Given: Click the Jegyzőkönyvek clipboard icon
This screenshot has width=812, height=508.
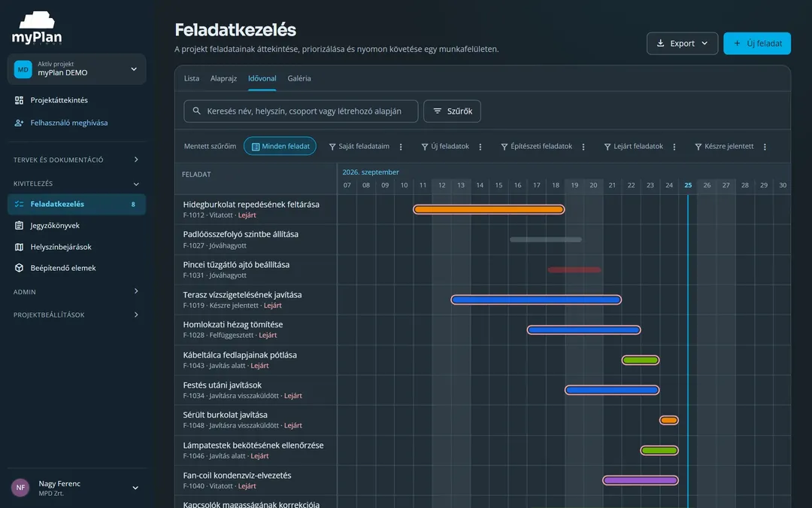Looking at the screenshot, I should click(x=19, y=226).
